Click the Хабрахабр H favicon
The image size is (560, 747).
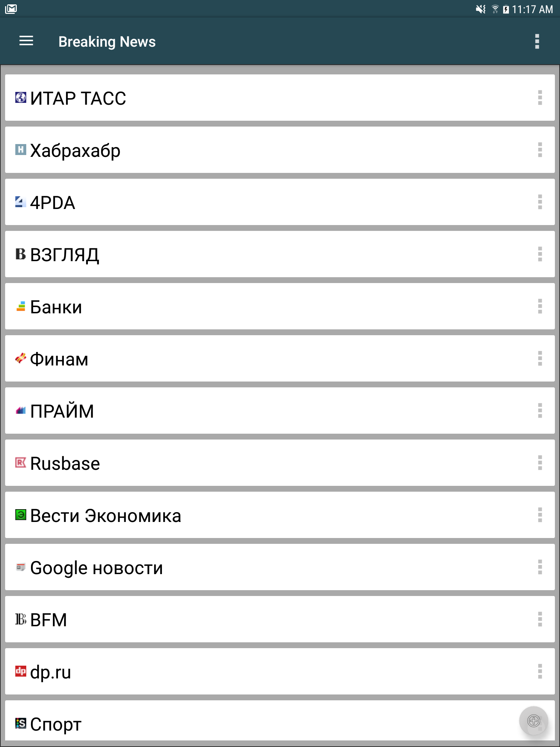pos(21,150)
